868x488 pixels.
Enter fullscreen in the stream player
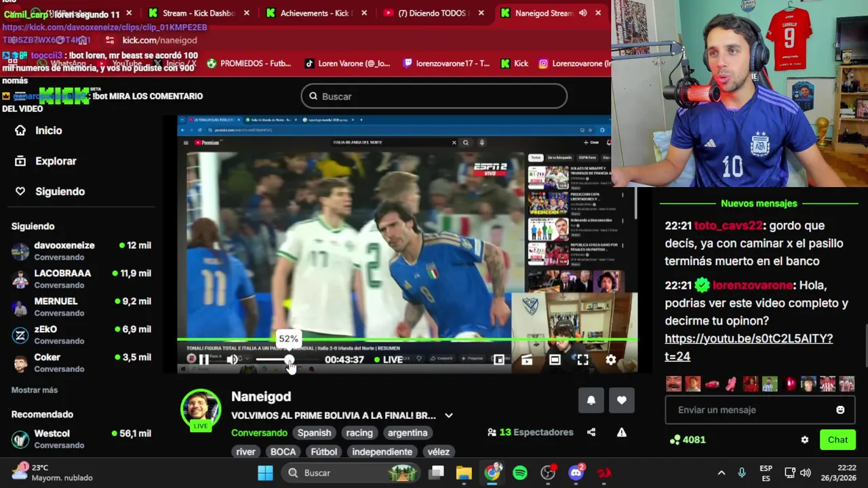point(583,360)
